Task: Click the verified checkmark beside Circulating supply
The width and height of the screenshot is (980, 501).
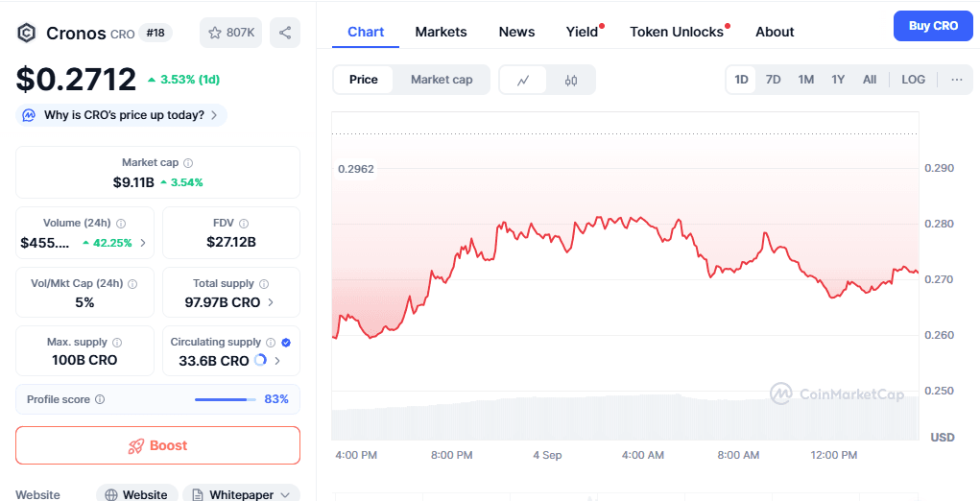Action: click(286, 343)
